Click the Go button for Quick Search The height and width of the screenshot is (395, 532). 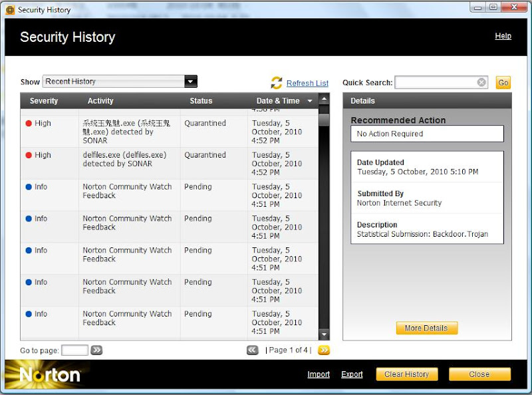[x=503, y=82]
